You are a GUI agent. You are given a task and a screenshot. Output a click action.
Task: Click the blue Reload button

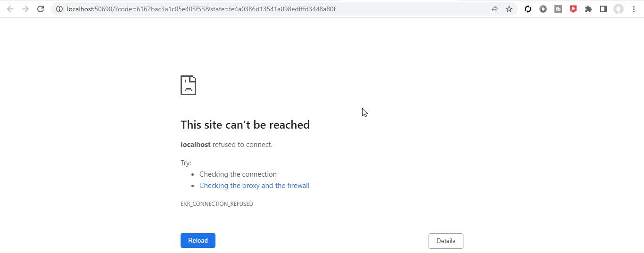198,240
